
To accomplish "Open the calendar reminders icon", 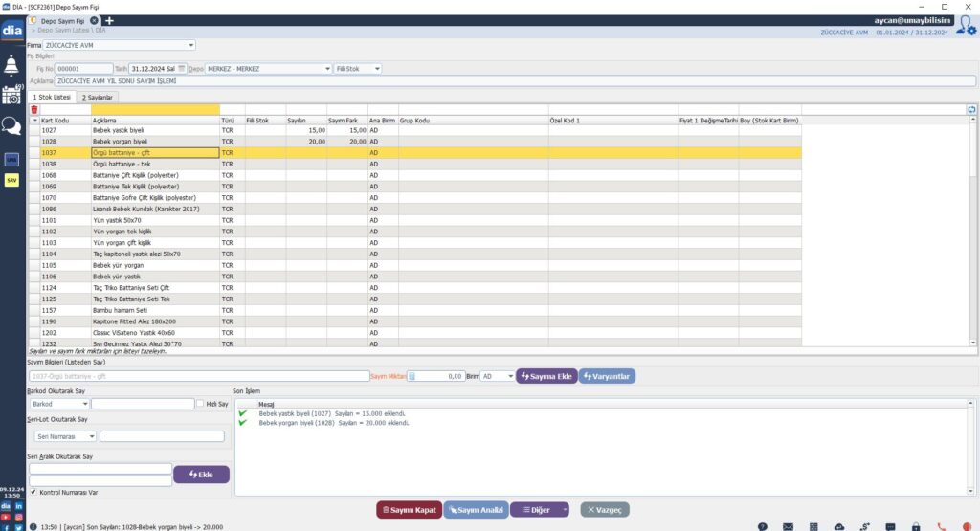I will 11,95.
